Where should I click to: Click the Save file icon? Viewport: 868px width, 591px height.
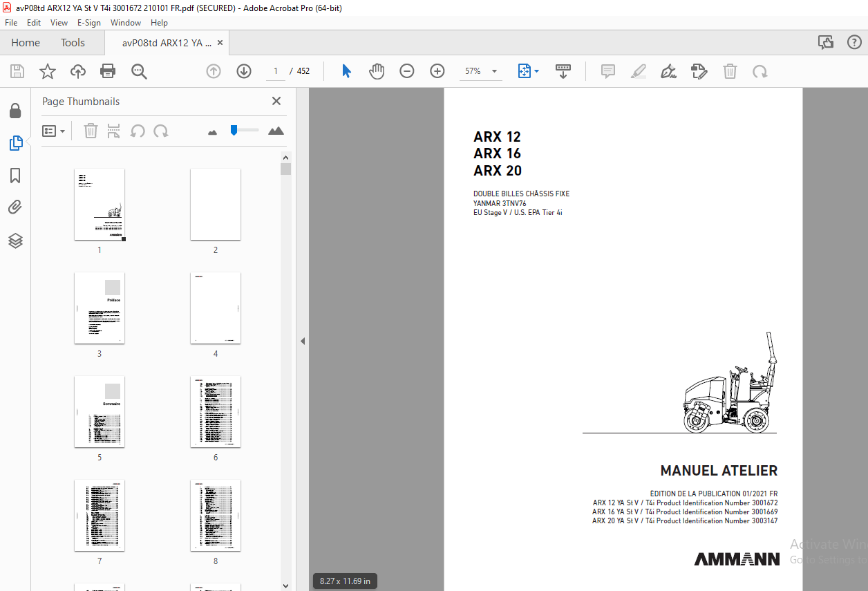(17, 71)
